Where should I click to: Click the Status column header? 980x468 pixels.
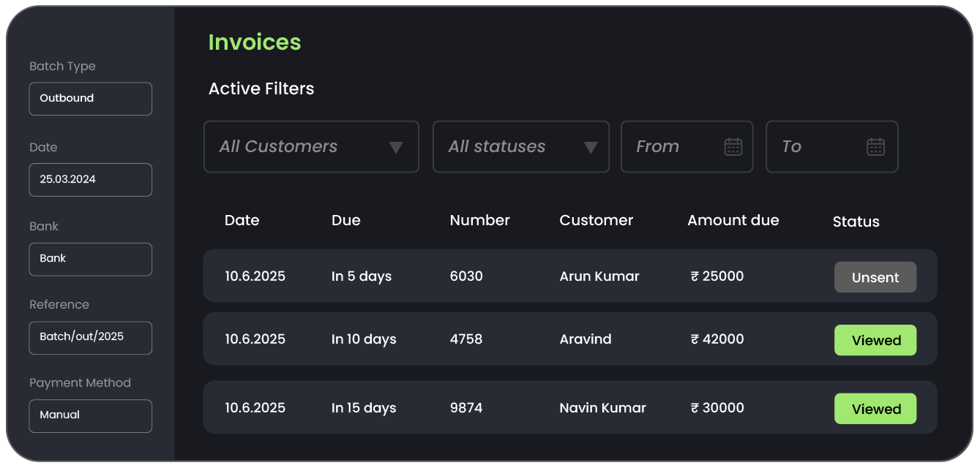[x=856, y=222]
